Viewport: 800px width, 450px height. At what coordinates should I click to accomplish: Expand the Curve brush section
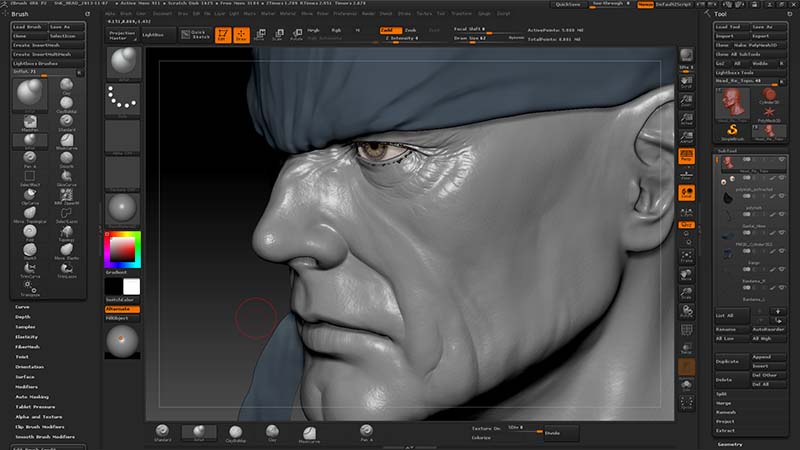[22, 307]
